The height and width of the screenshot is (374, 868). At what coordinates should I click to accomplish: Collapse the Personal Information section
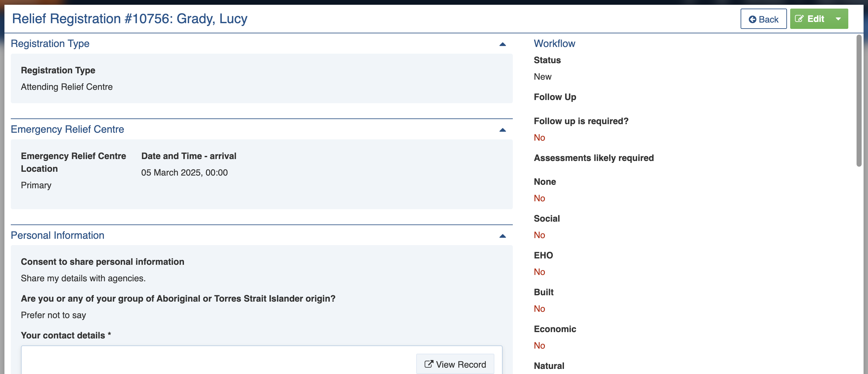click(502, 236)
